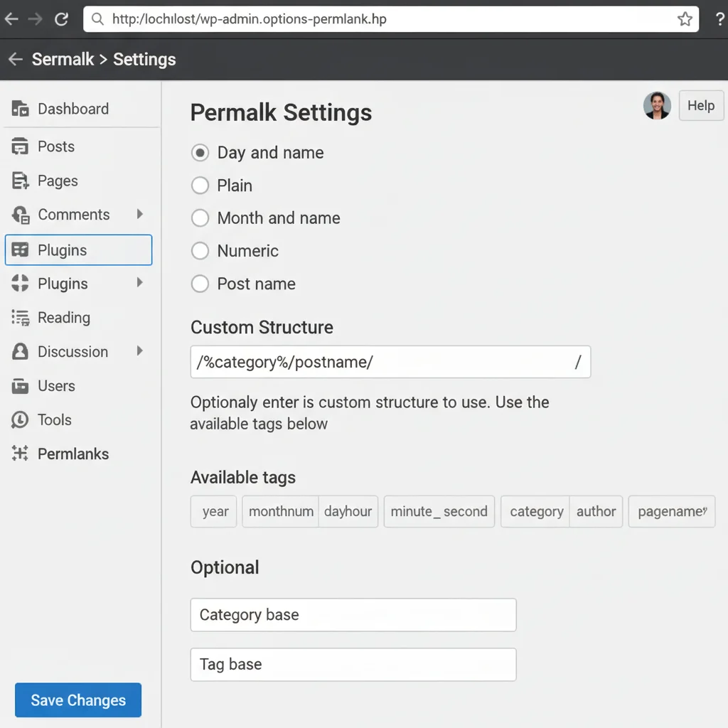Insert the monthnum tag
This screenshot has height=728, width=728.
coord(280,511)
